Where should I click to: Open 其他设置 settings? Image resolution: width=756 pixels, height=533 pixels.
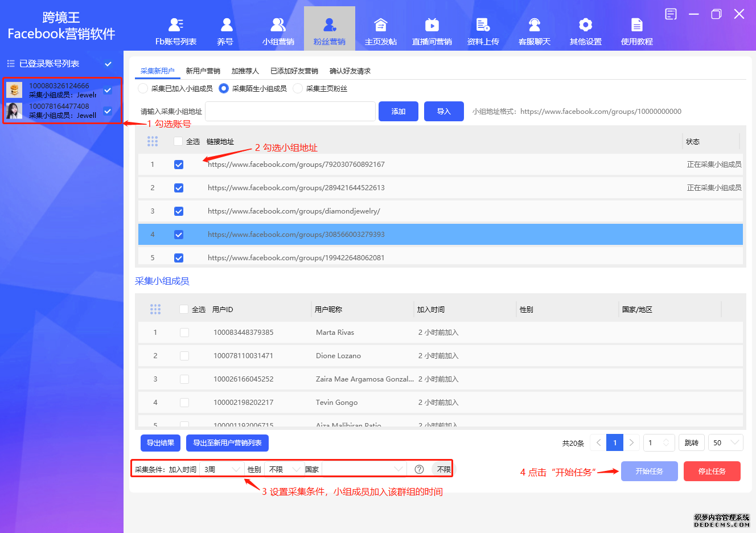[x=585, y=28]
